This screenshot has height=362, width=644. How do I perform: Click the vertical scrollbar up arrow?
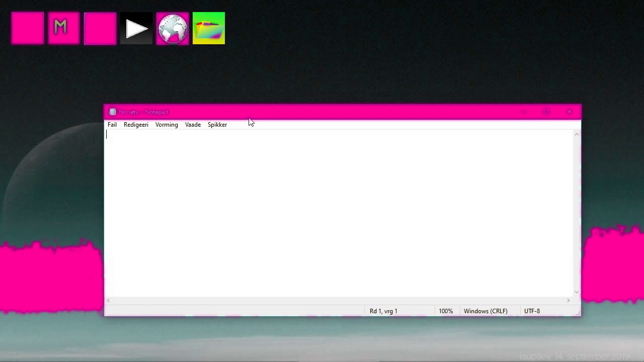(x=577, y=134)
